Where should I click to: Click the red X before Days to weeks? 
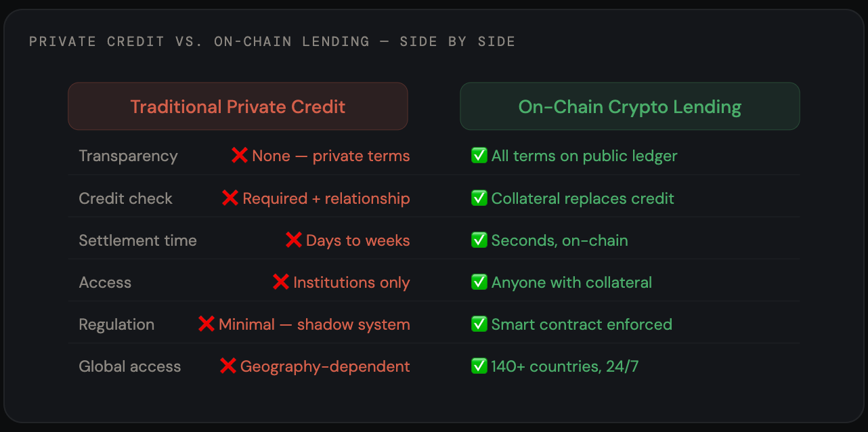pyautogui.click(x=294, y=240)
